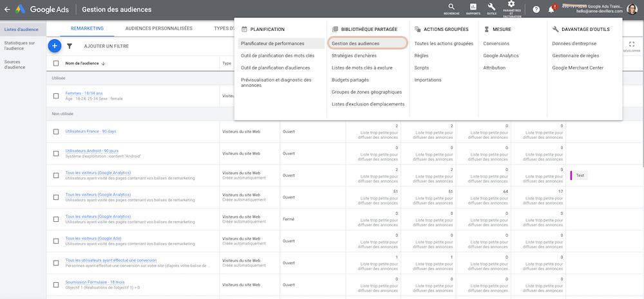Image resolution: width=644 pixels, height=299 pixels.
Task: Click the filter funnel icon
Action: pyautogui.click(x=70, y=46)
